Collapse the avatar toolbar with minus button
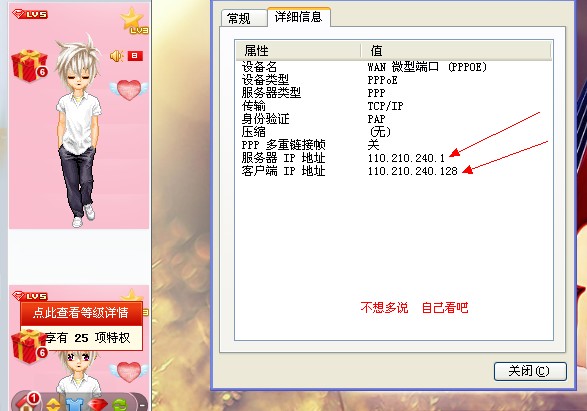The width and height of the screenshot is (587, 411). (142, 405)
